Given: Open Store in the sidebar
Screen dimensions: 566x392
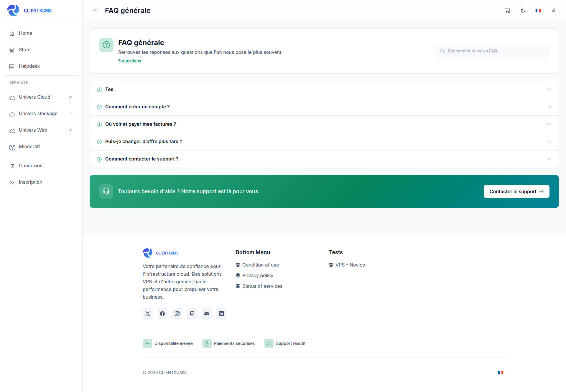Looking at the screenshot, I should click(x=41, y=50).
